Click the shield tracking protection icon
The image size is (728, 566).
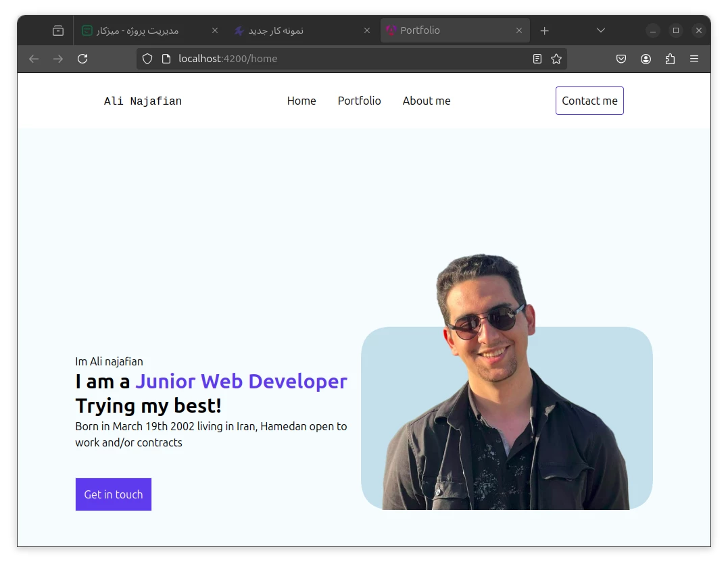(147, 59)
